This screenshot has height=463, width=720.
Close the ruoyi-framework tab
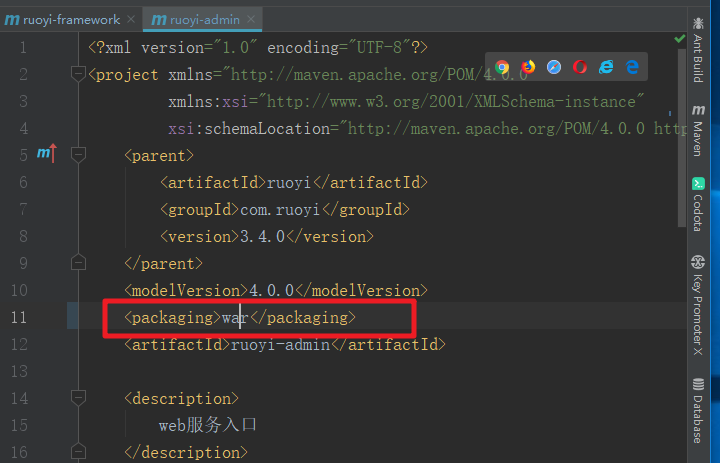tap(131, 19)
